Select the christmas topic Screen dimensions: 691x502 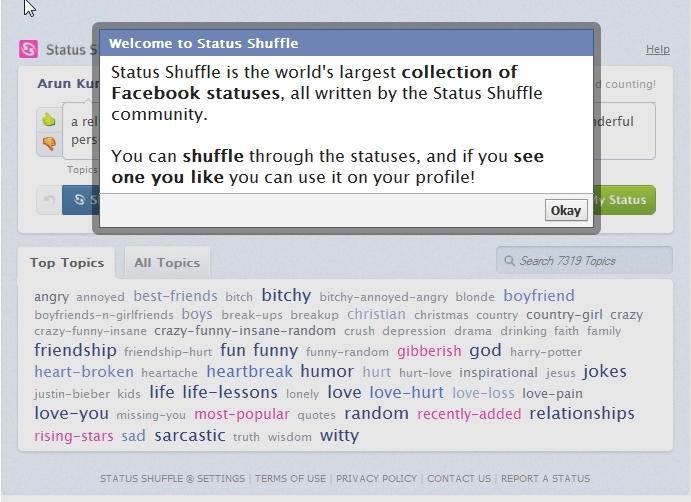[x=441, y=315]
